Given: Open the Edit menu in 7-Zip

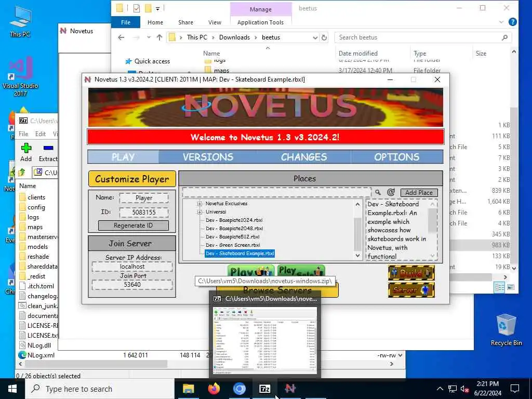Looking at the screenshot, I should pos(41,134).
